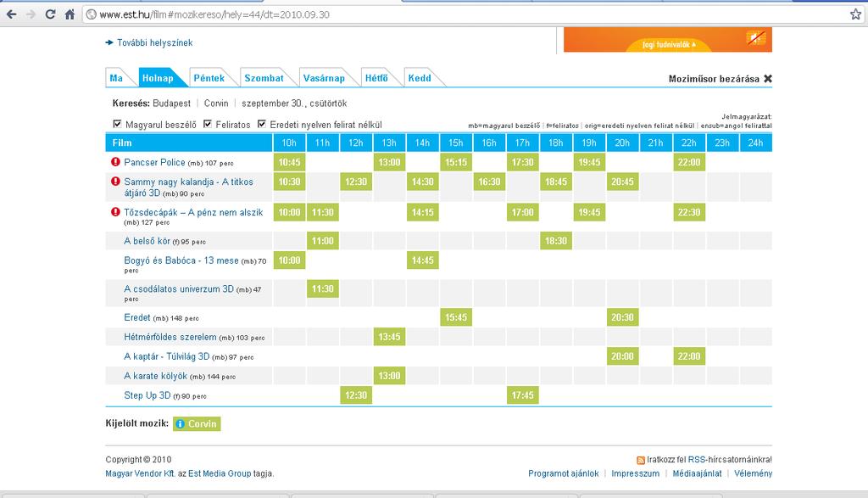
Task: Open the A karate kölyök film link
Action: 156,376
